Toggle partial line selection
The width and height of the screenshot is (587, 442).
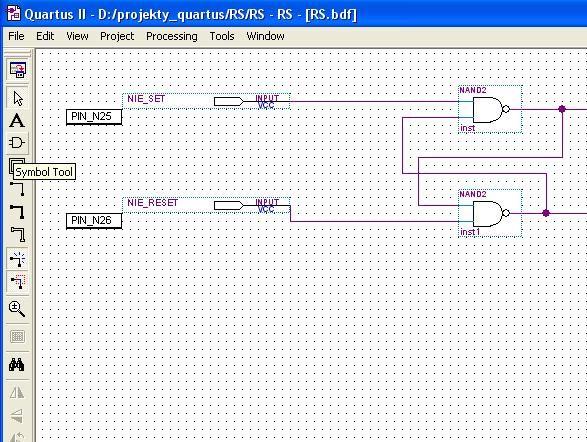[x=17, y=281]
